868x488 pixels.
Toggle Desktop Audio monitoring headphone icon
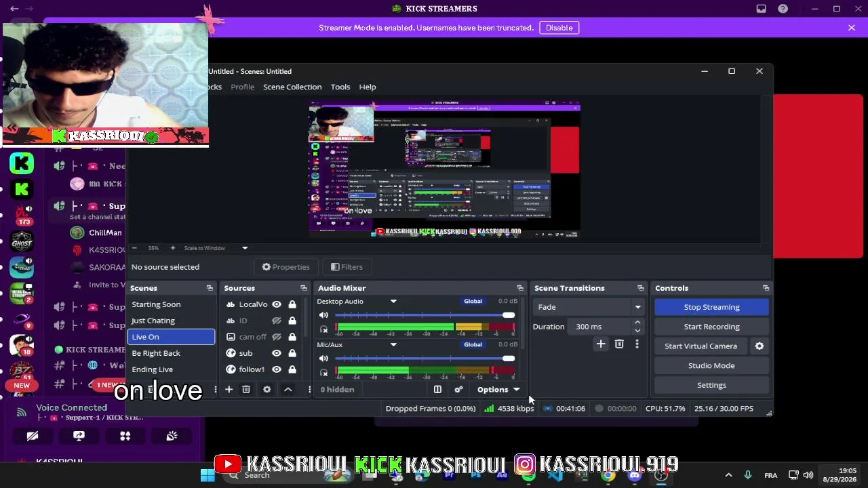click(323, 330)
